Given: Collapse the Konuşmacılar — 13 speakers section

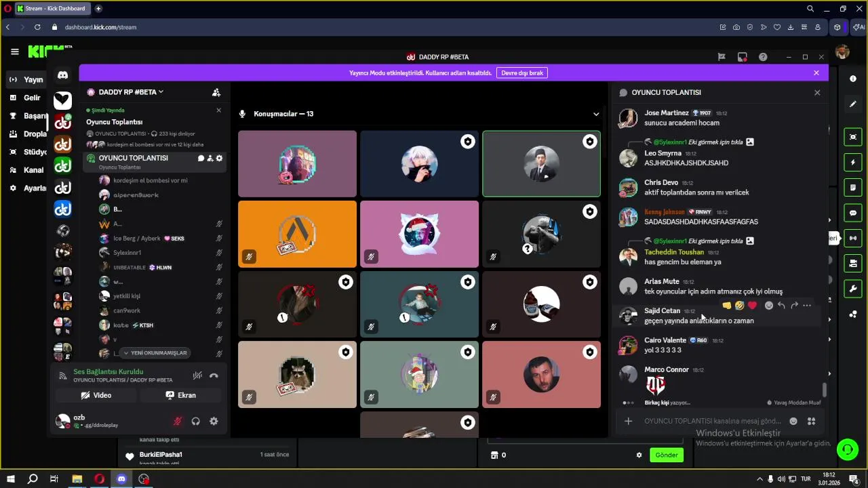Looking at the screenshot, I should [x=596, y=114].
